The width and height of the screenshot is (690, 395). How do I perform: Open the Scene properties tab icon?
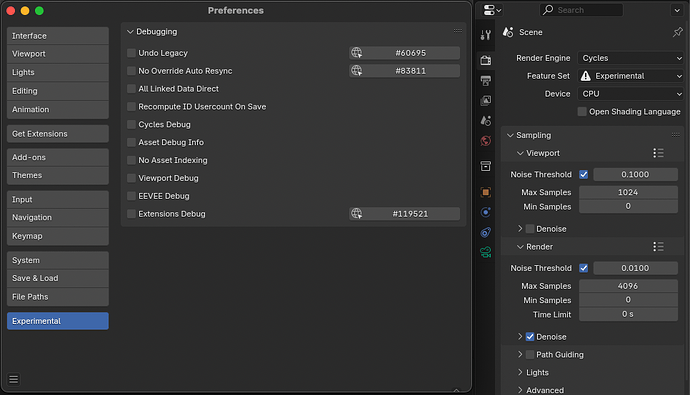(486, 121)
